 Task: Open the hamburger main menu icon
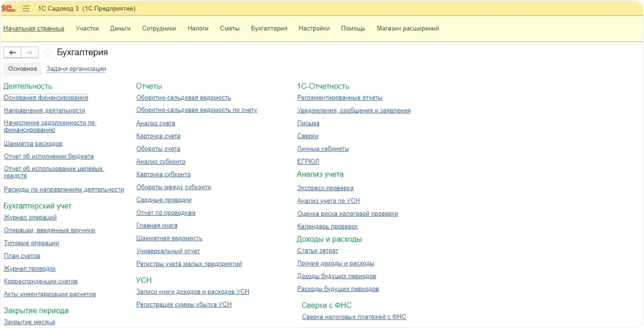(26, 9)
